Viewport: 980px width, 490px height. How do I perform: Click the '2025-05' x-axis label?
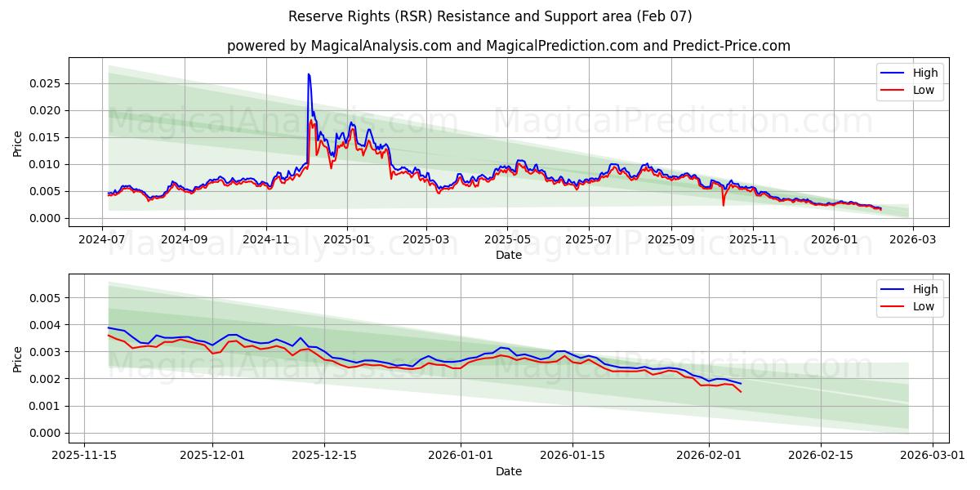(508, 240)
